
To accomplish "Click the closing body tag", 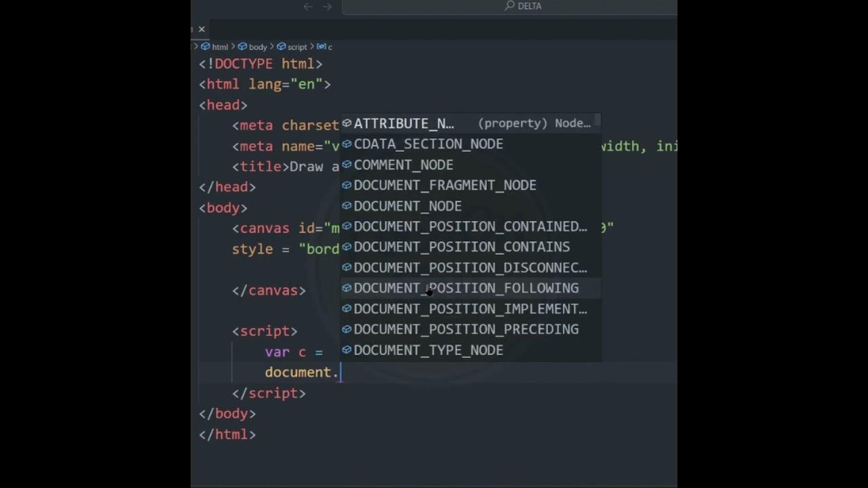I will 227,413.
